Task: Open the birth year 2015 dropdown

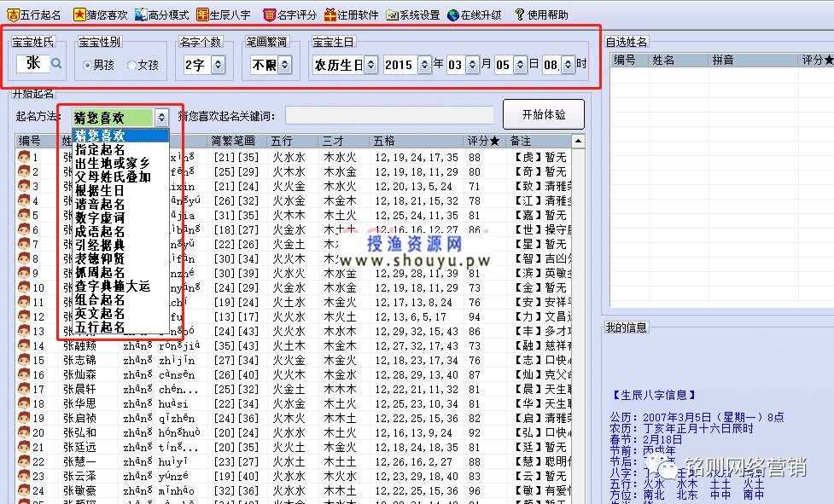Action: 424,65
